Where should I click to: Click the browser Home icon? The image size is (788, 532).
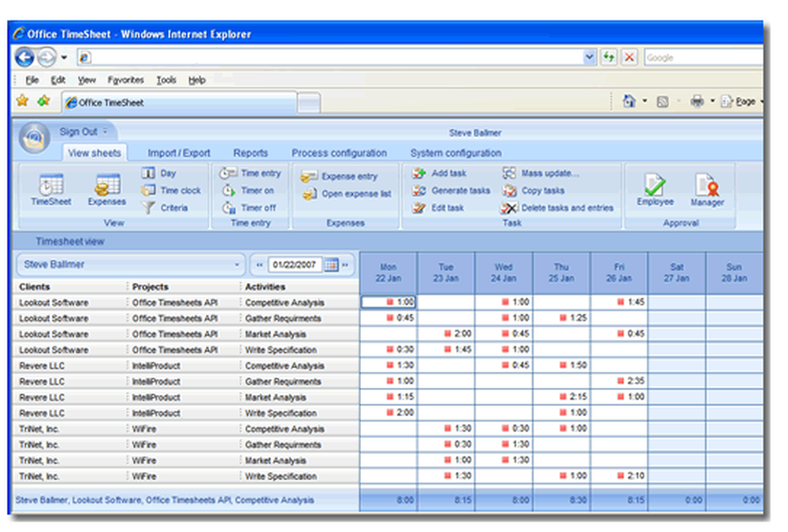tap(629, 102)
